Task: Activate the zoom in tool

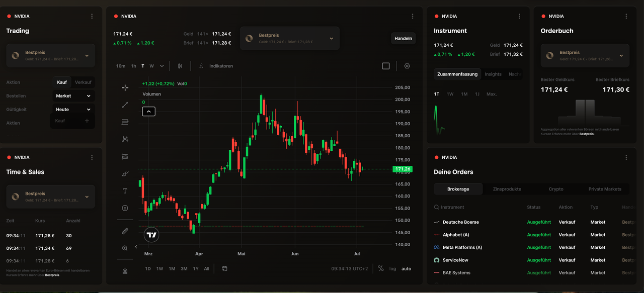Action: 125,248
